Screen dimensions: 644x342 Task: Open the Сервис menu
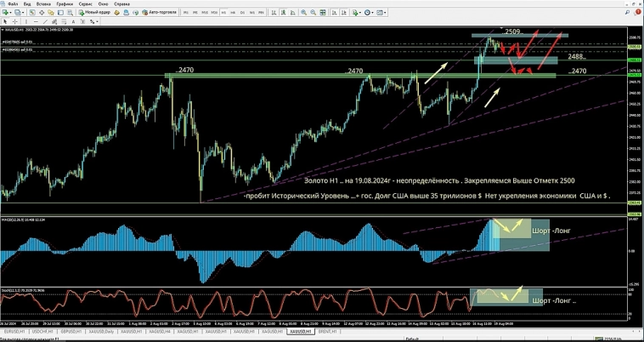86,4
